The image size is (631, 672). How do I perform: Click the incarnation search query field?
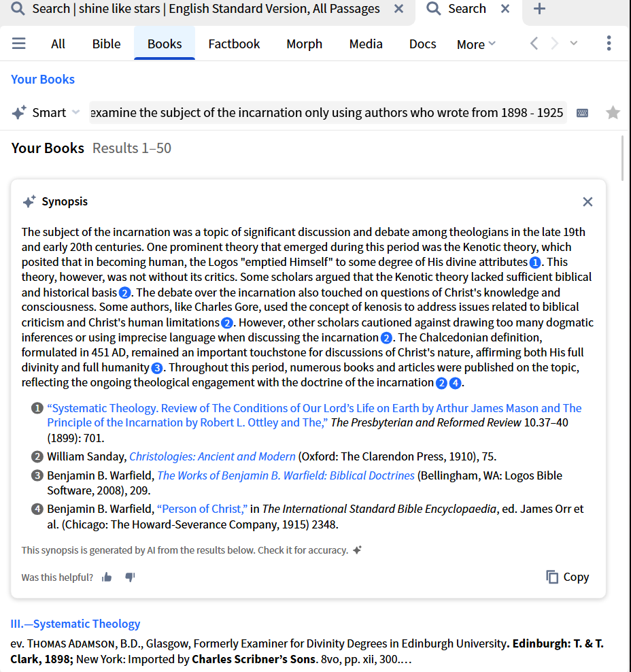coord(328,113)
